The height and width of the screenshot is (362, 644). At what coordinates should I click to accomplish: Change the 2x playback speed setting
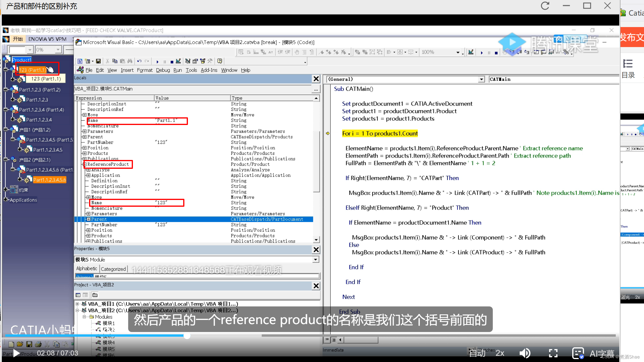[x=500, y=353]
